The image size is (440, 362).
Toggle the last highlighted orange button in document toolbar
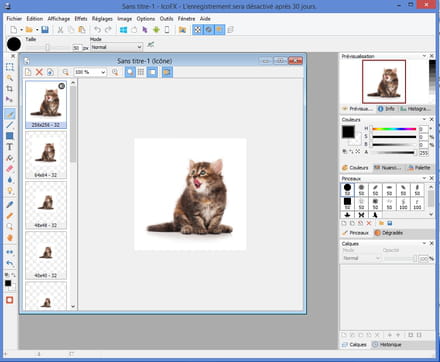click(x=167, y=72)
